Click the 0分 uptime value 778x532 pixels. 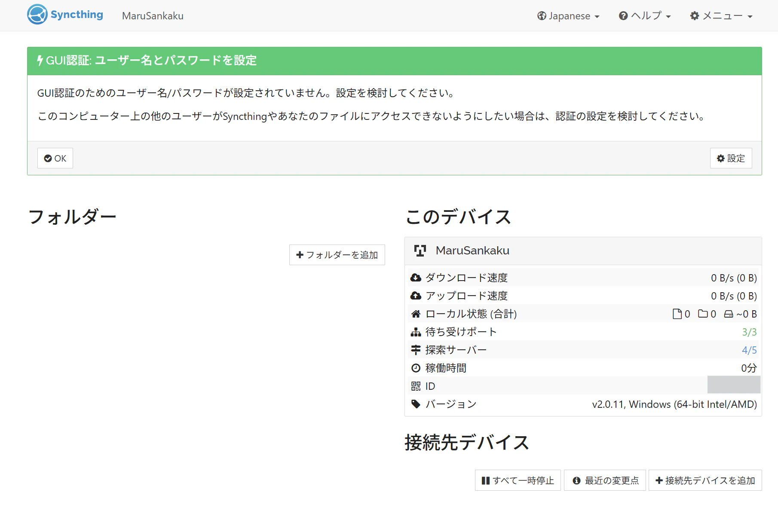(749, 368)
